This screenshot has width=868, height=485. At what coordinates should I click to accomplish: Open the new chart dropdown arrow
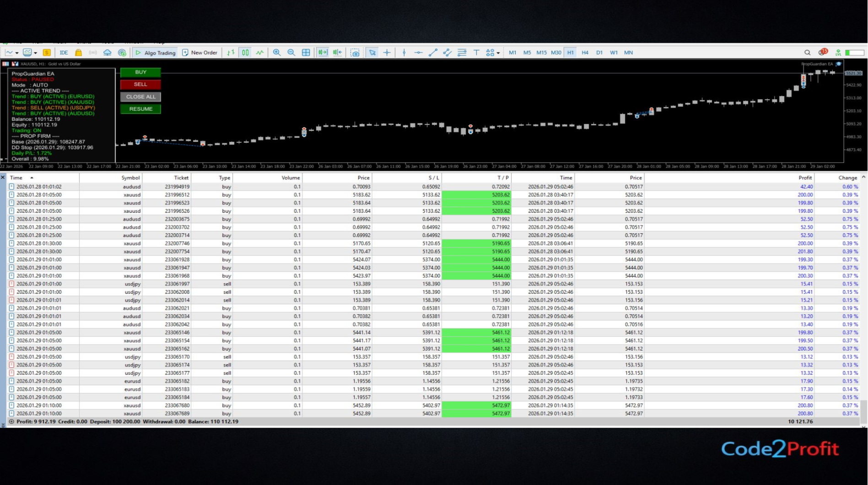16,53
